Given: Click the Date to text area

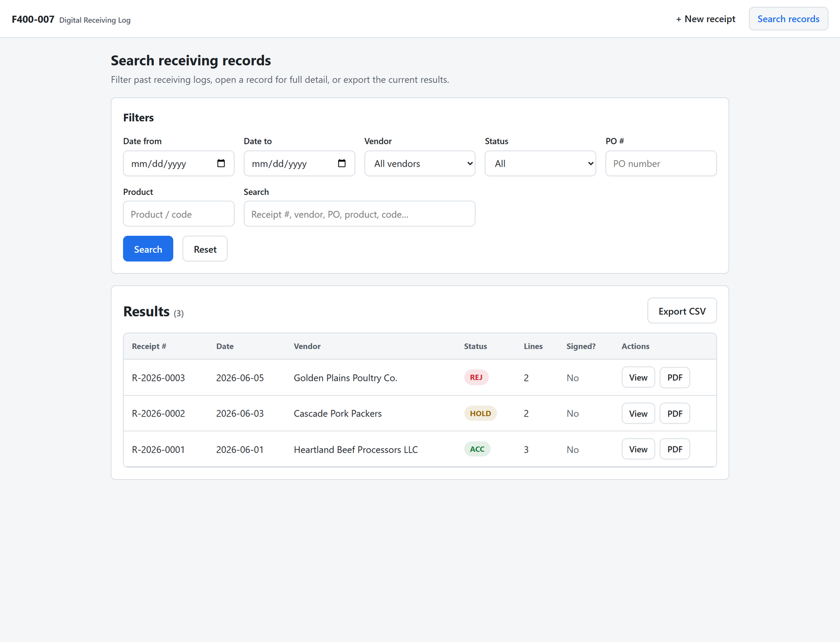Looking at the screenshot, I should [x=279, y=164].
